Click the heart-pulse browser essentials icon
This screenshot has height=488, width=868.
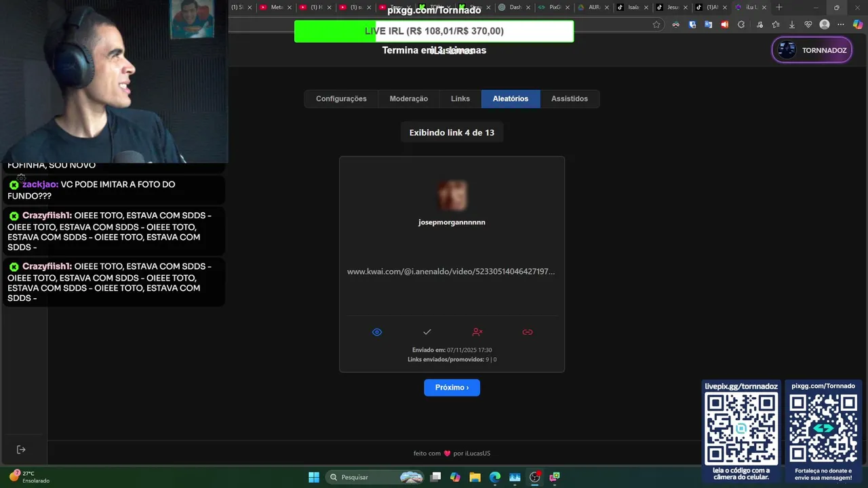click(808, 24)
